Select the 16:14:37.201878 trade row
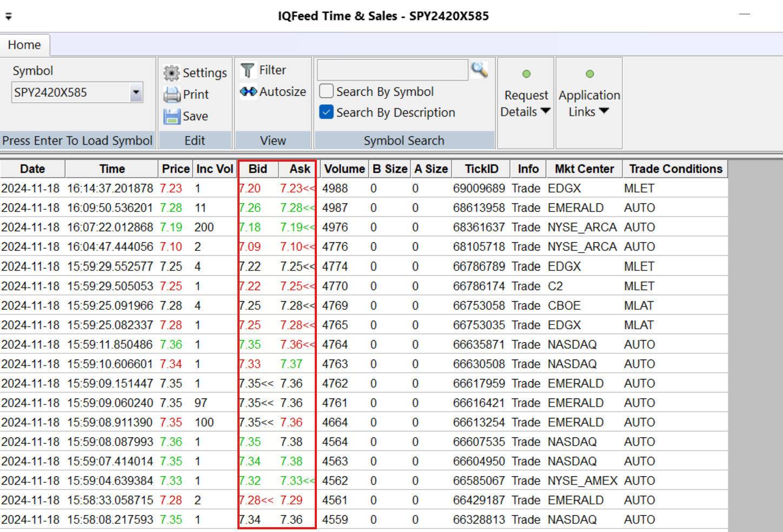The width and height of the screenshot is (783, 532). tap(110, 189)
